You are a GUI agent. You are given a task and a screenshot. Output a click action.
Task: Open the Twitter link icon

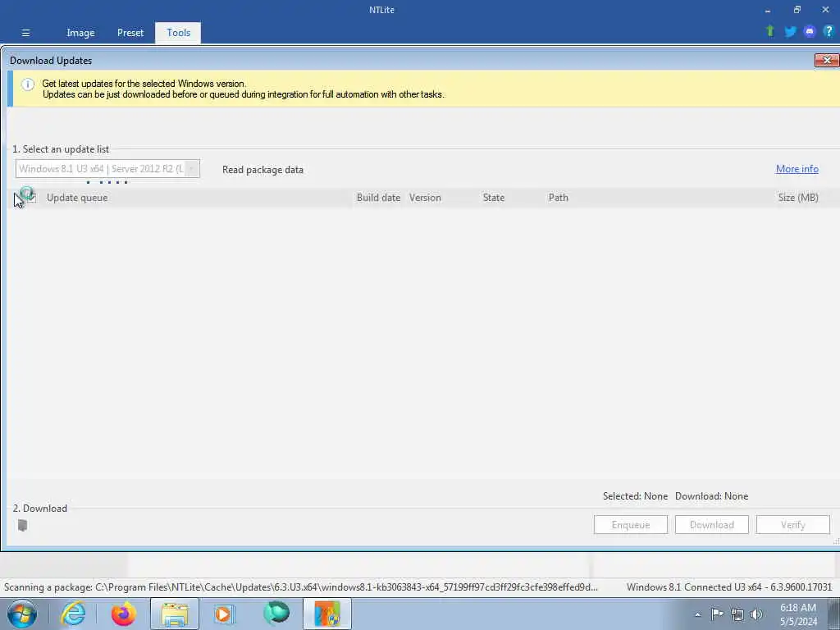coord(790,32)
